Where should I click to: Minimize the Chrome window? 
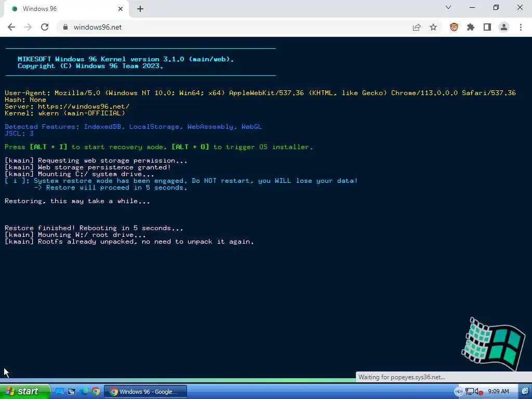472,7
